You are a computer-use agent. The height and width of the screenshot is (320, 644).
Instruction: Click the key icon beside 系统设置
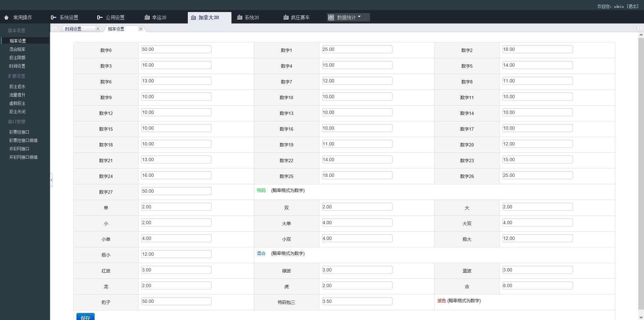53,17
